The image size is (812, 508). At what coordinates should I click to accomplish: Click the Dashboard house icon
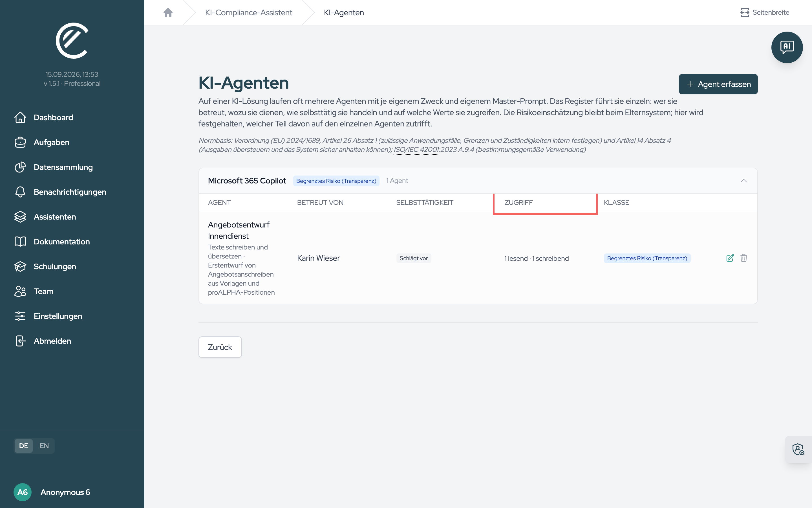coord(20,118)
